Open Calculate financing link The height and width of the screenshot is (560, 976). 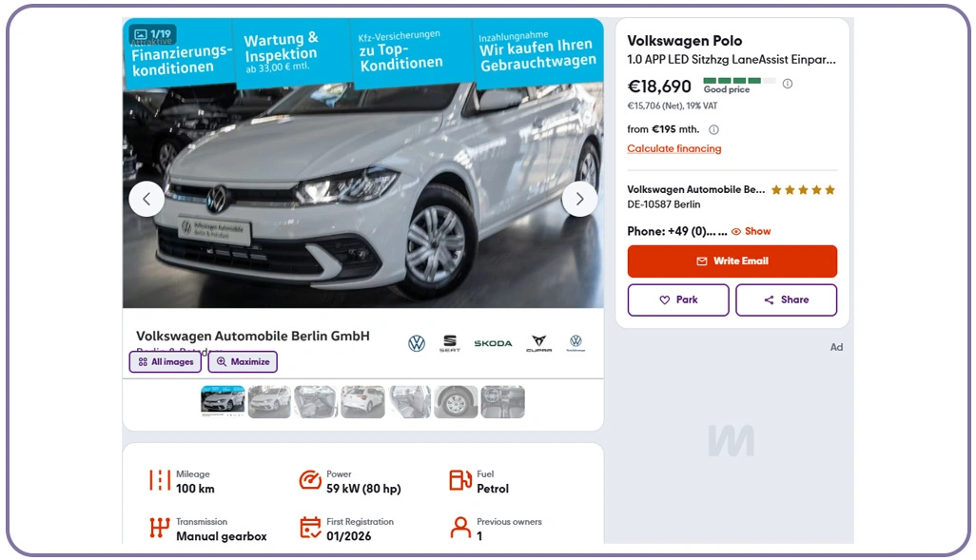[674, 148]
